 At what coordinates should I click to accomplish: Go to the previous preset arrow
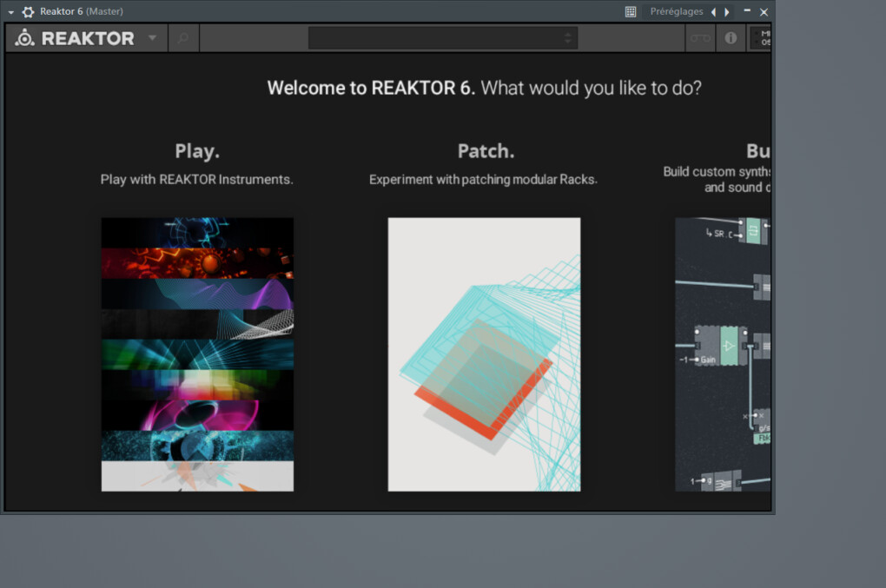[714, 12]
